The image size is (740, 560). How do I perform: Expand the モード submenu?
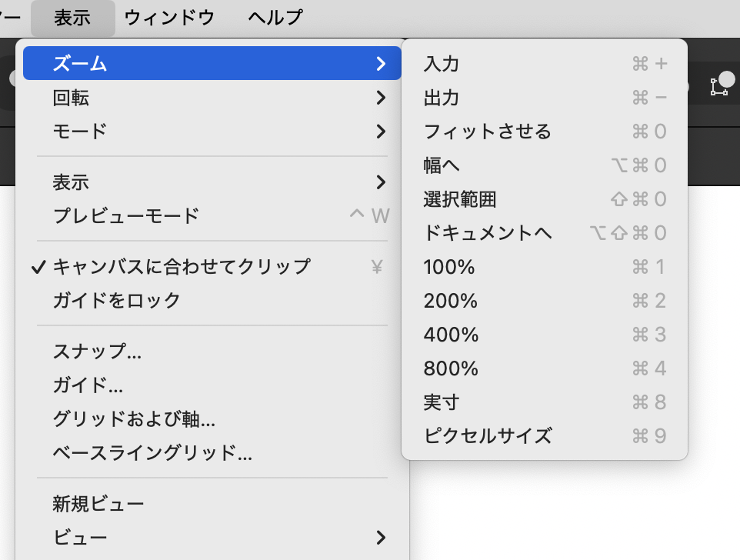pos(79,132)
